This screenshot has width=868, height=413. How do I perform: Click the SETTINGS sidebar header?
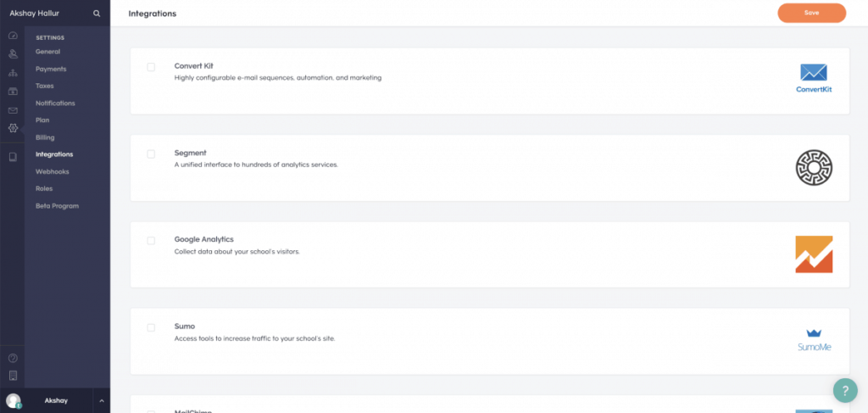pyautogui.click(x=50, y=37)
